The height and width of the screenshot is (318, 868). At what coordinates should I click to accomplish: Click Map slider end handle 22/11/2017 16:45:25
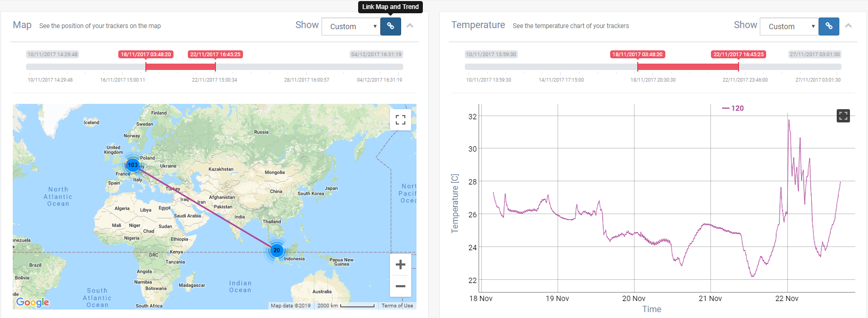coord(215,67)
